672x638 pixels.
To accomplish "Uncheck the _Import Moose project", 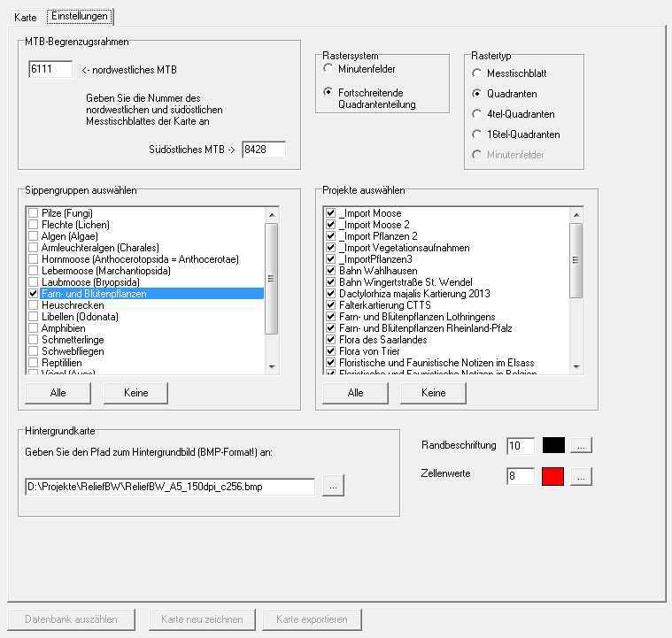I will [x=330, y=213].
